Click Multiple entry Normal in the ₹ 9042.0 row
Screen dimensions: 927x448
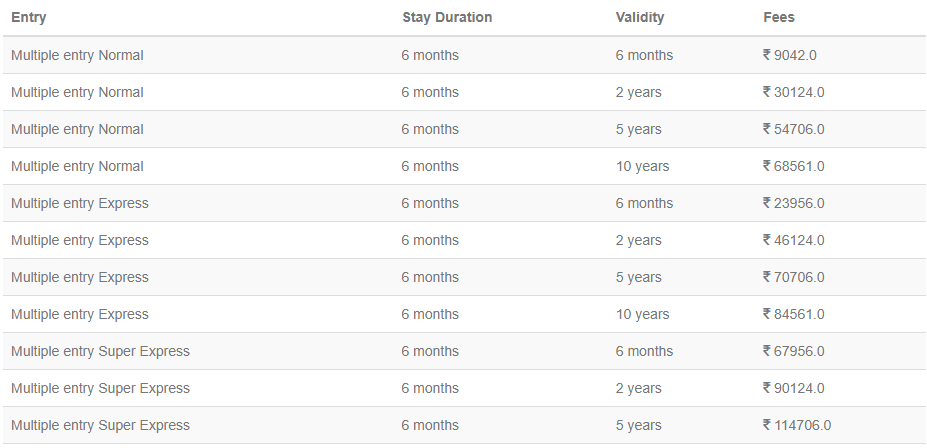click(x=77, y=56)
